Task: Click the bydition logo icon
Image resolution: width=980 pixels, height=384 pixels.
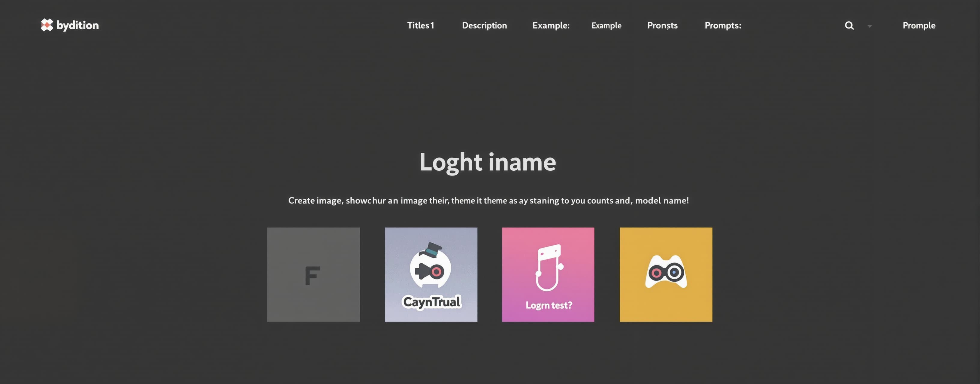Action: click(x=47, y=25)
